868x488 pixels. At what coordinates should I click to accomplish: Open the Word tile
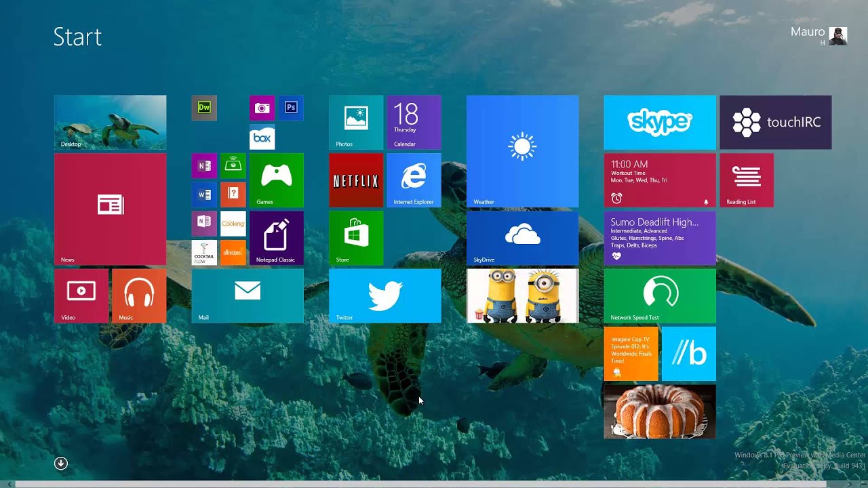pyautogui.click(x=204, y=195)
